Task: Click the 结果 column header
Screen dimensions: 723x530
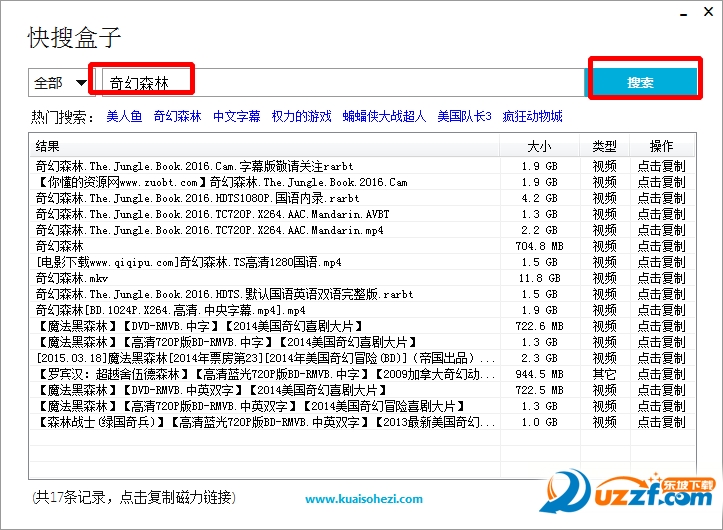Action: [x=264, y=146]
